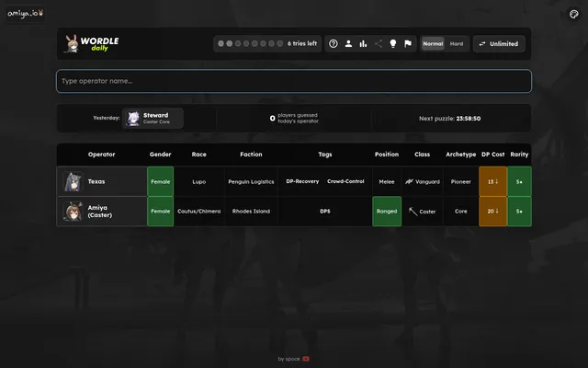The image size is (588, 368).
Task: Click the DPS tag cell
Action: [x=324, y=211]
